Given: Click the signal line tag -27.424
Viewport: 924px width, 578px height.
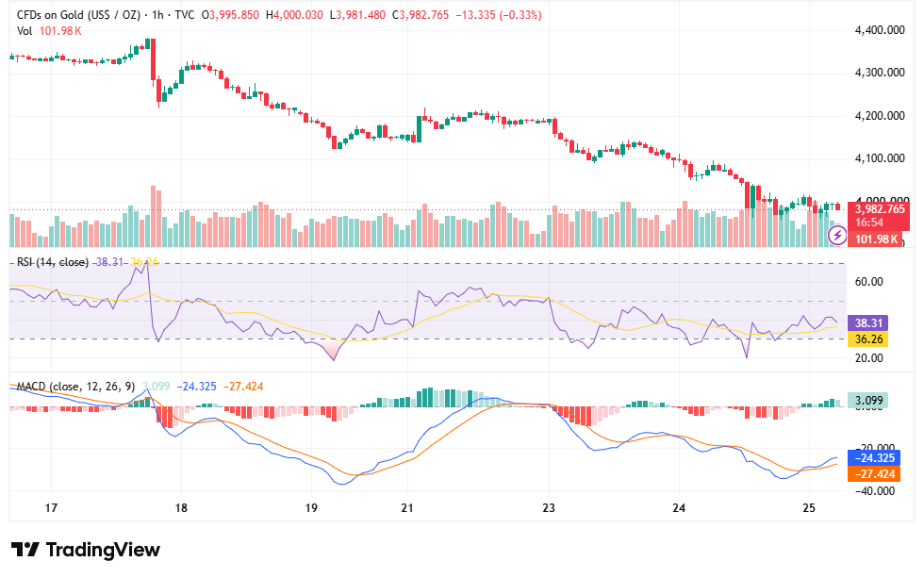Looking at the screenshot, I should pos(874,473).
